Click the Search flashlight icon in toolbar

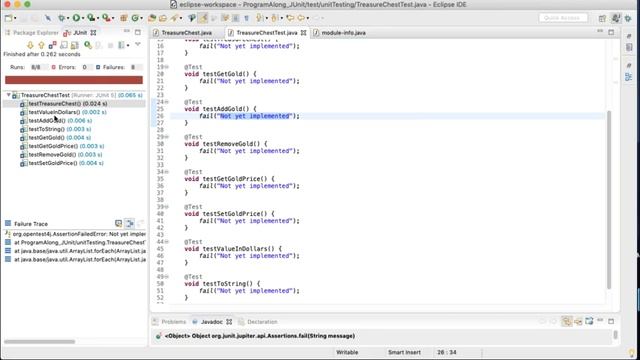[175, 18]
